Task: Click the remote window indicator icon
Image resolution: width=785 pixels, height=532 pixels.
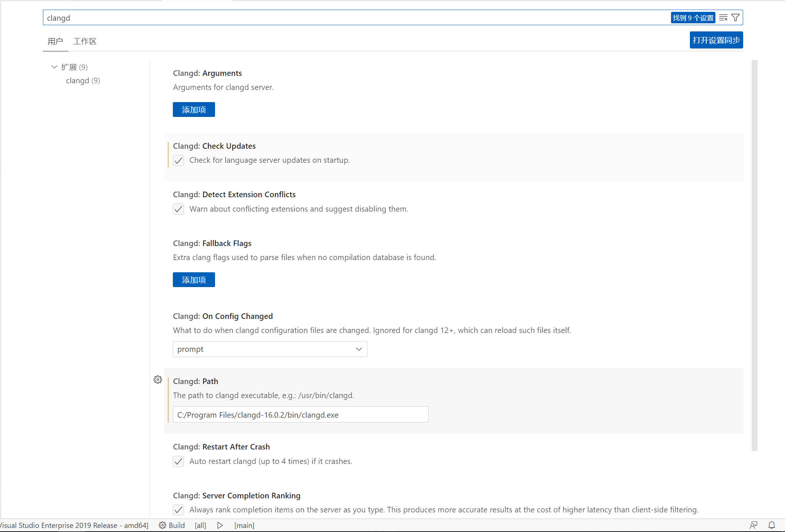Action: click(754, 525)
